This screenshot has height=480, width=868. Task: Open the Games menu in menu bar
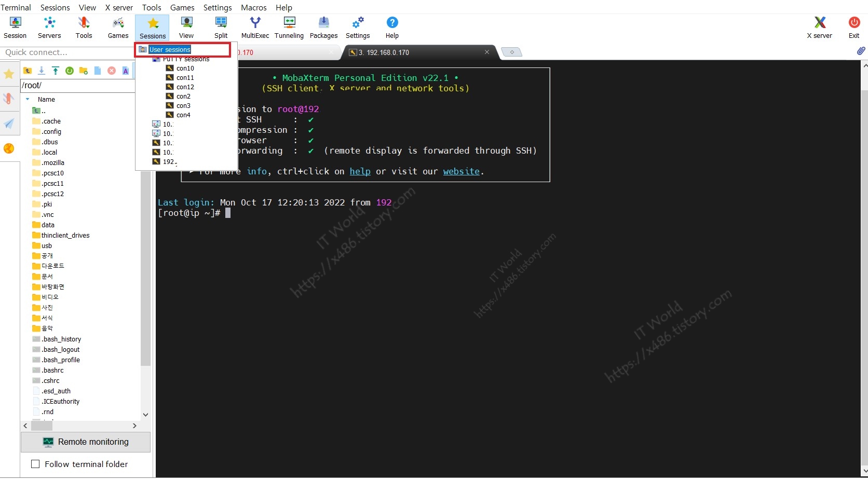(x=182, y=7)
